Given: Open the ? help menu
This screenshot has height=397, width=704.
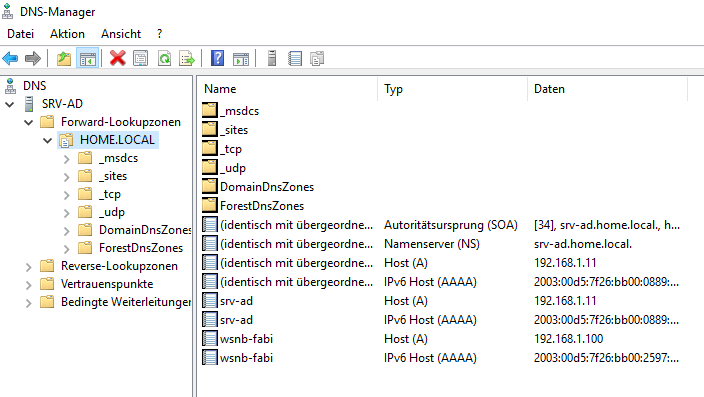Looking at the screenshot, I should click(x=159, y=34).
